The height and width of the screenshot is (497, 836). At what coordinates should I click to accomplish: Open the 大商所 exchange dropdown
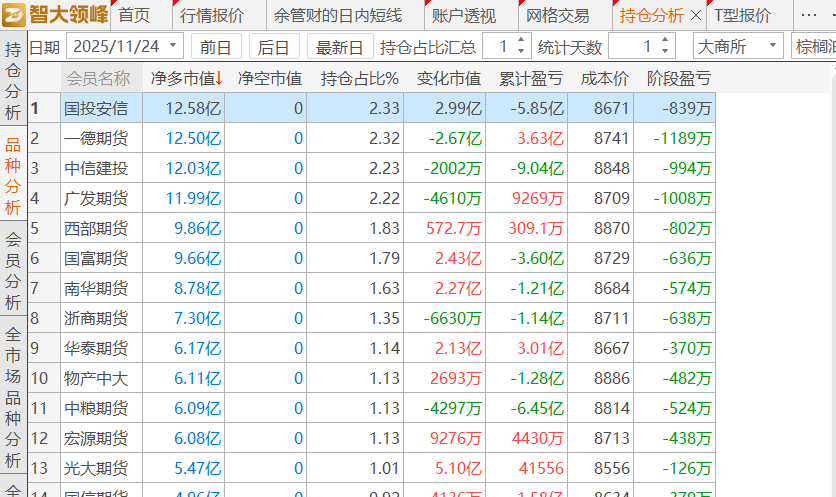[738, 46]
